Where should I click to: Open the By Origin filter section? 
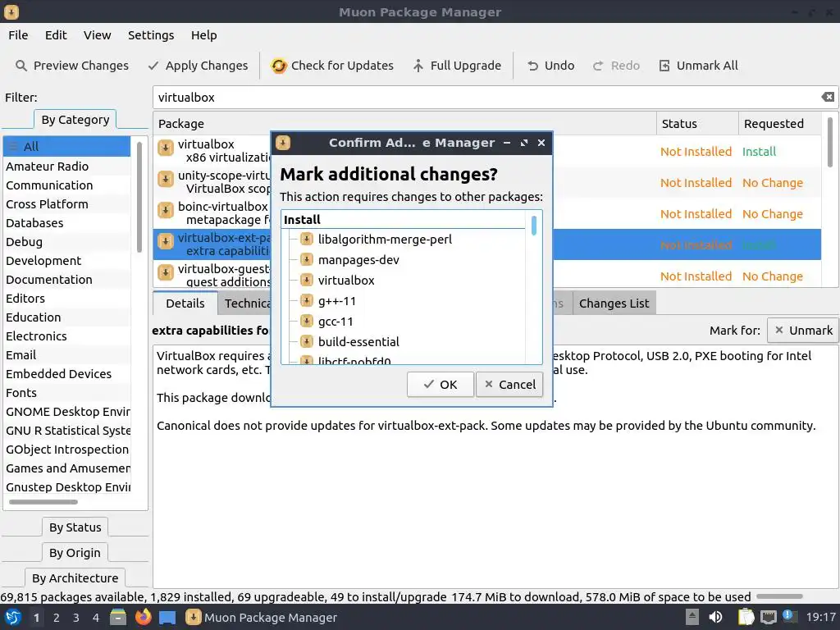75,552
